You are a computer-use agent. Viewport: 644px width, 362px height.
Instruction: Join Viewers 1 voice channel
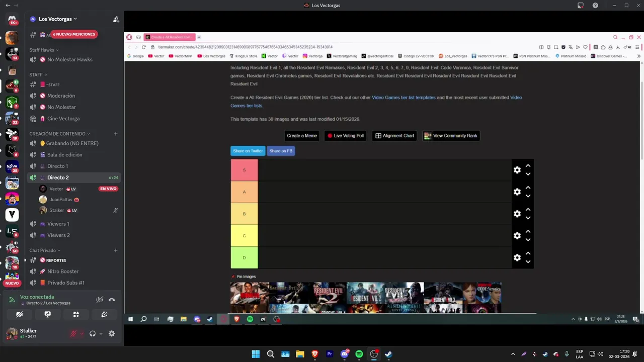pyautogui.click(x=74, y=224)
